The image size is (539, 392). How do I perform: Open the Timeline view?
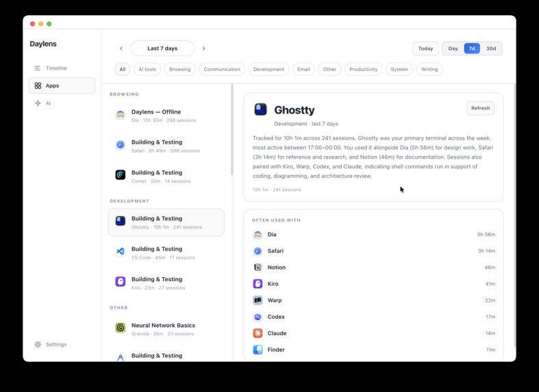click(x=62, y=68)
